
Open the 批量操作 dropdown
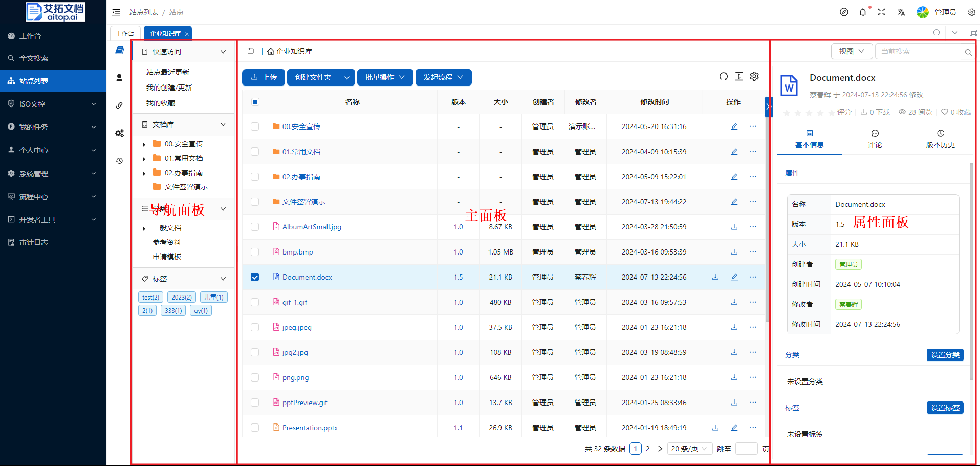point(385,77)
